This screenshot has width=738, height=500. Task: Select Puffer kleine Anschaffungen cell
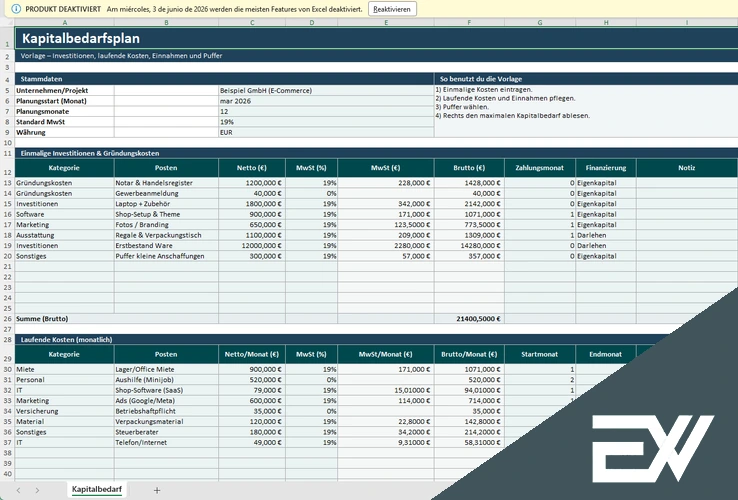(x=166, y=256)
